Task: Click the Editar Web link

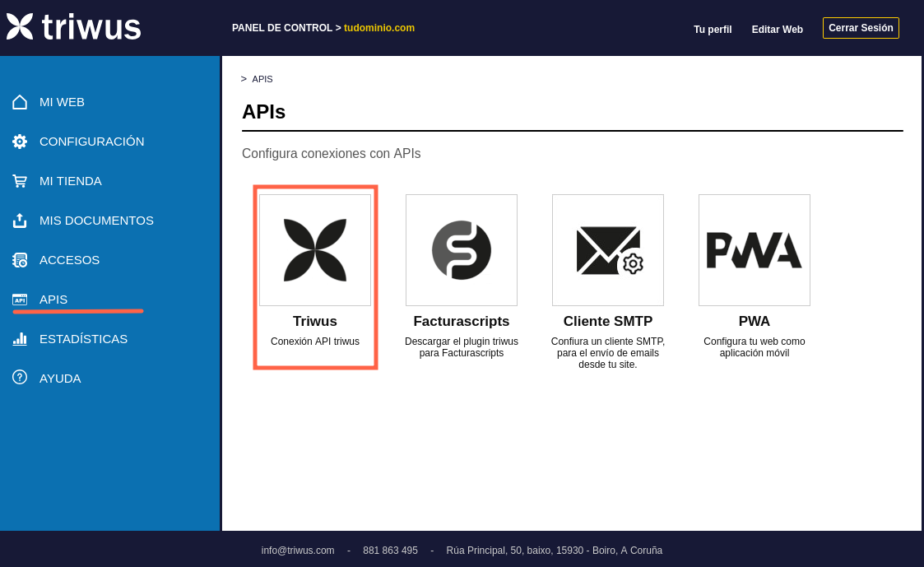Action: [778, 30]
